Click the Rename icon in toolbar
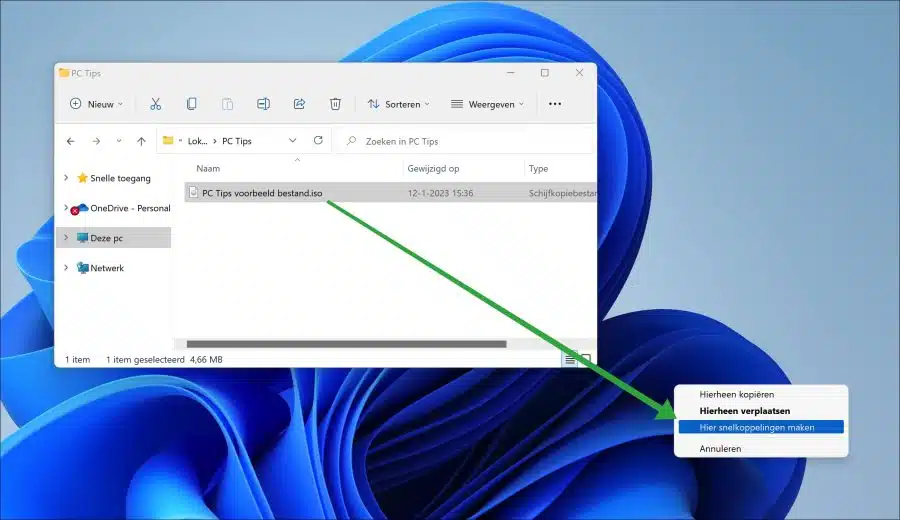This screenshot has height=520, width=900. (x=263, y=104)
